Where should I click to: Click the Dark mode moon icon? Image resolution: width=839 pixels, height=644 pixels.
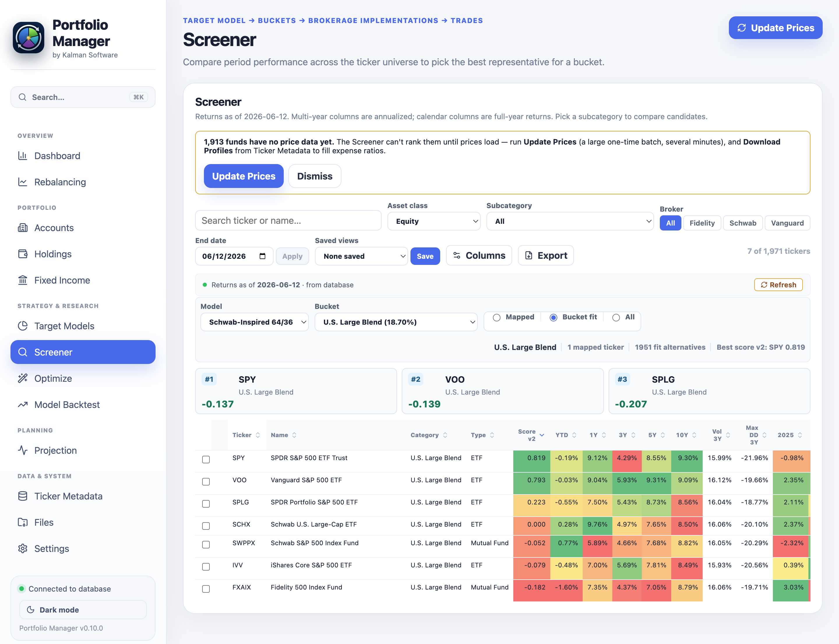pos(31,610)
